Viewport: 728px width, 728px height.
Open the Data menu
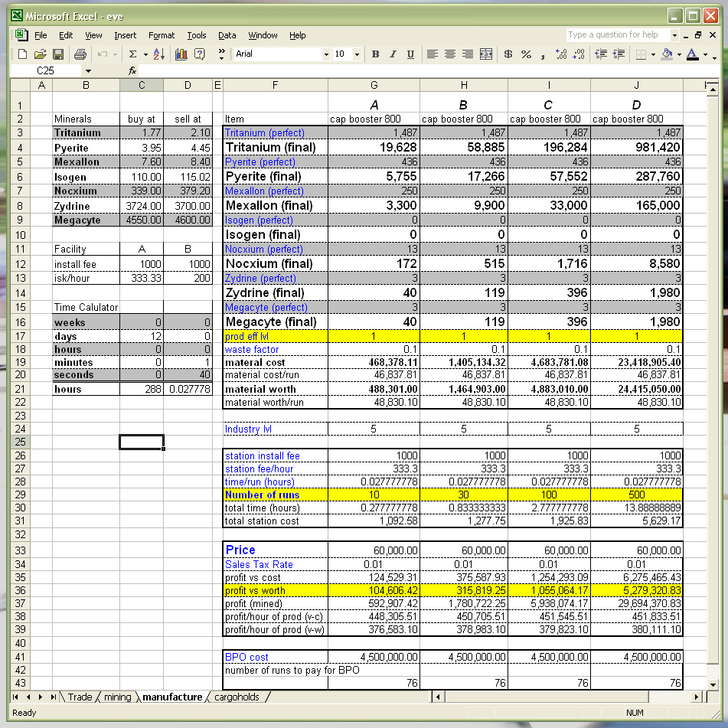(227, 35)
